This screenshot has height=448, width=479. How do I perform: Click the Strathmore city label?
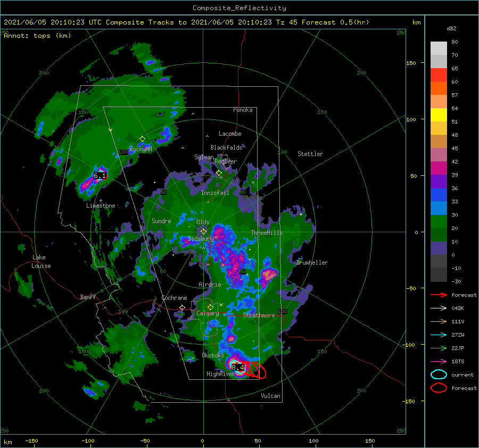coord(259,315)
